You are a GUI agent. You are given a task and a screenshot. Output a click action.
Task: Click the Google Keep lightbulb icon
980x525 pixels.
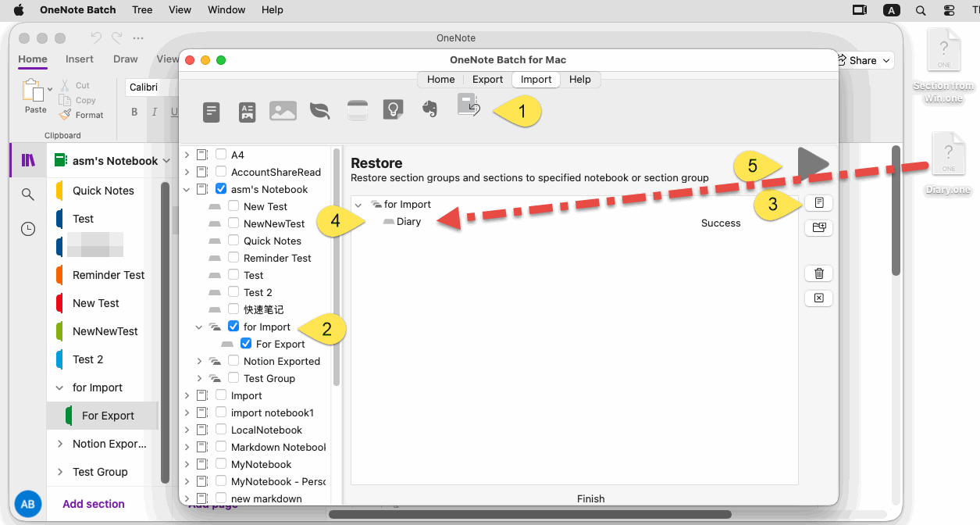coord(393,111)
